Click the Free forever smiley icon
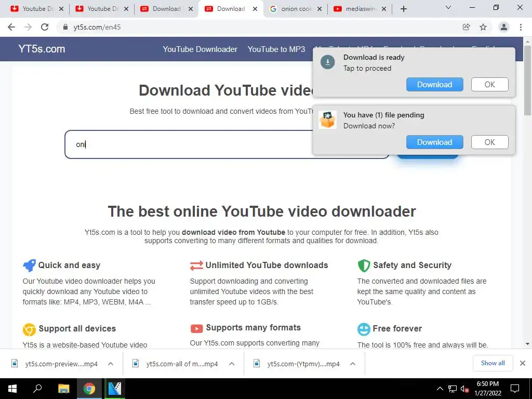The image size is (532, 399). click(x=364, y=329)
